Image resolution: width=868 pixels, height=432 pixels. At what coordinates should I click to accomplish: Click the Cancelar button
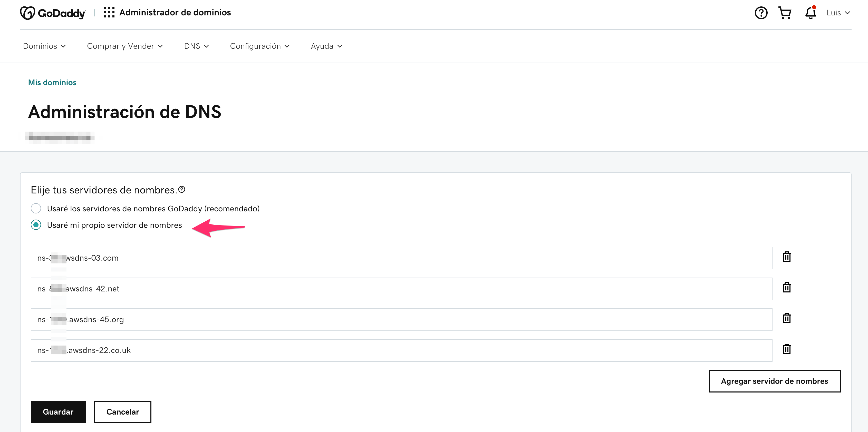[123, 412]
